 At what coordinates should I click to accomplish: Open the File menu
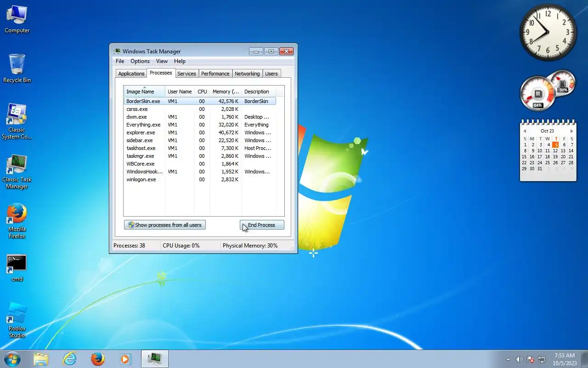click(x=120, y=61)
